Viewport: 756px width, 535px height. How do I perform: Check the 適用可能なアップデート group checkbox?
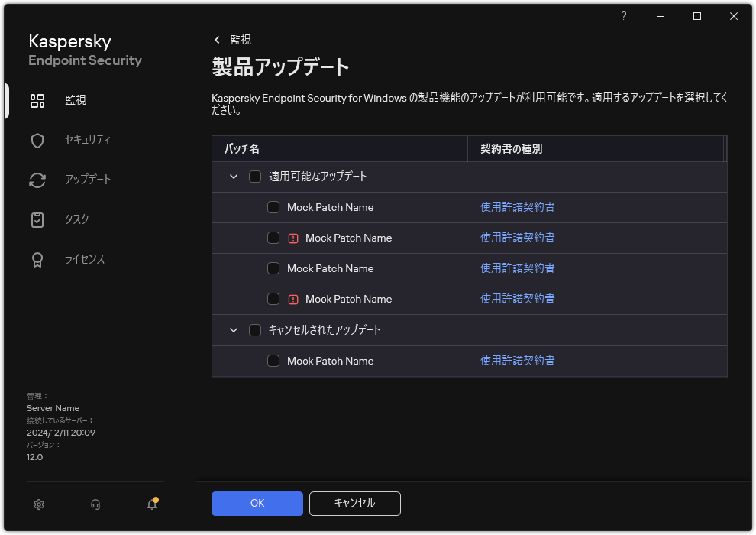click(x=256, y=176)
